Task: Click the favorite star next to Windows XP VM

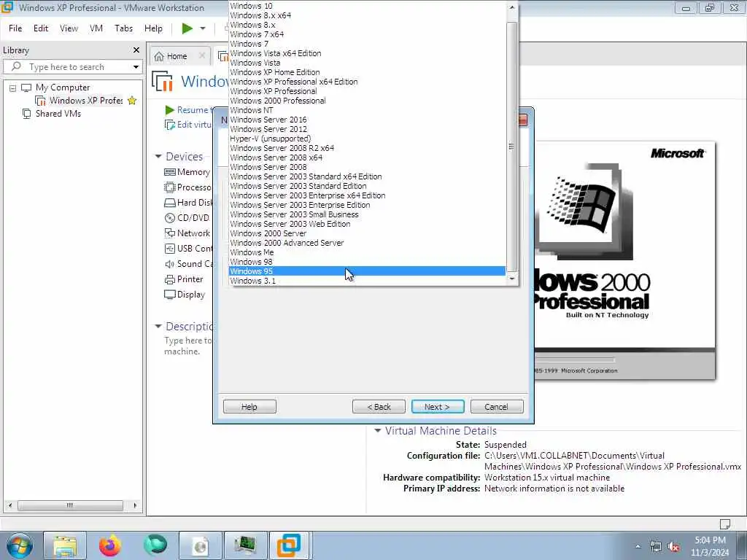Action: point(132,101)
